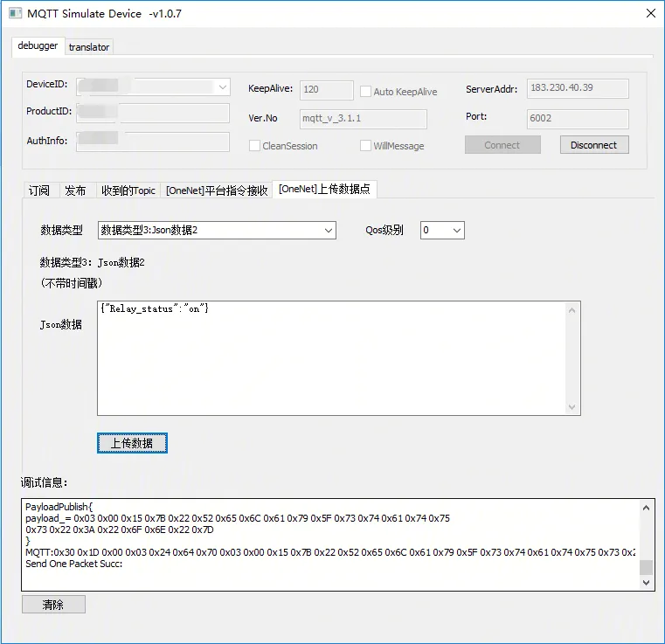Switch to the translator tab
The image size is (665, 644).
pos(88,47)
